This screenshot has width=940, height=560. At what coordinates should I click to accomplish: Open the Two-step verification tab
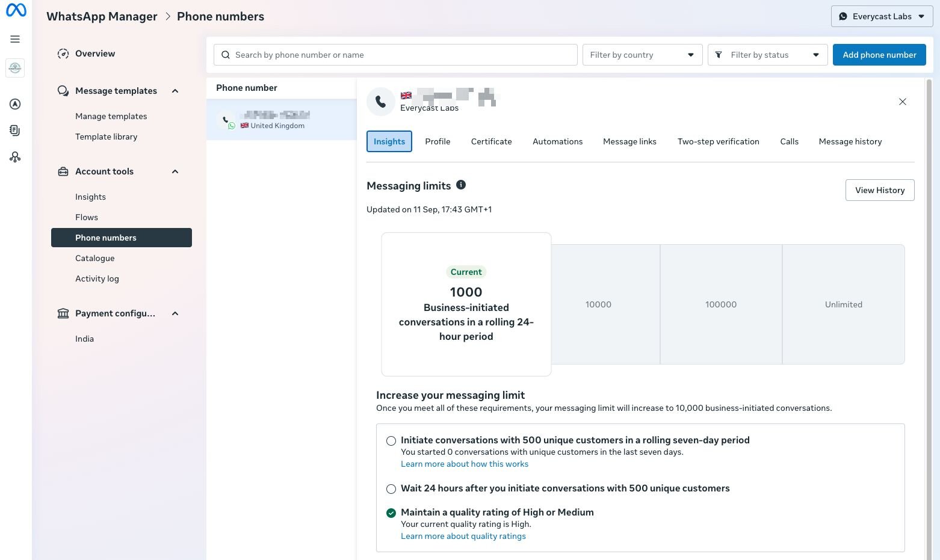coord(718,141)
